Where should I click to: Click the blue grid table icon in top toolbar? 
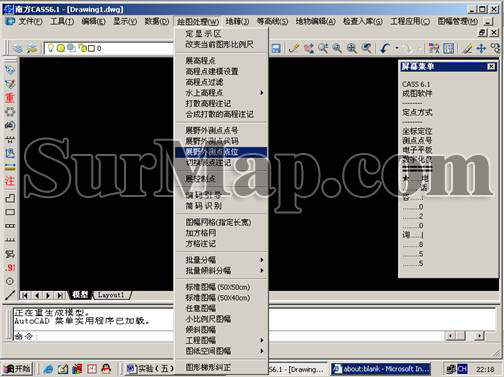[449, 49]
